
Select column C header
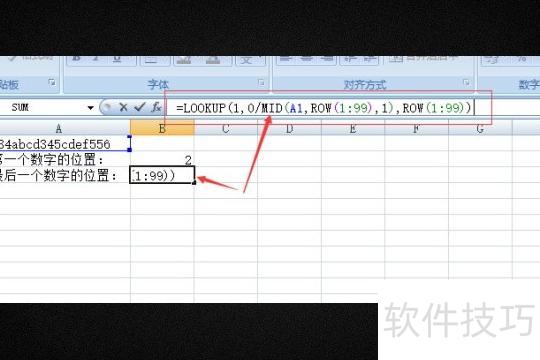click(226, 129)
